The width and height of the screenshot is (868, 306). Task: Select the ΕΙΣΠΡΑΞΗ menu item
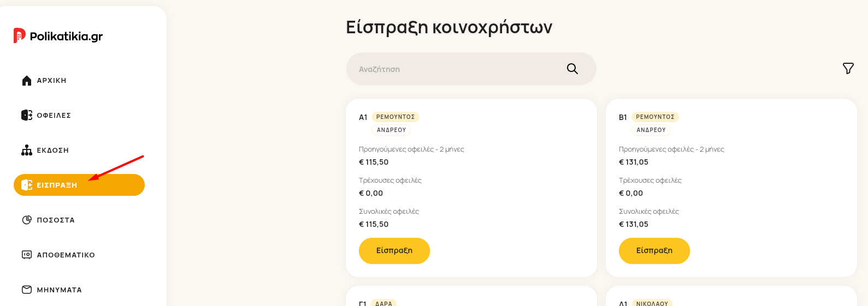[x=79, y=185]
